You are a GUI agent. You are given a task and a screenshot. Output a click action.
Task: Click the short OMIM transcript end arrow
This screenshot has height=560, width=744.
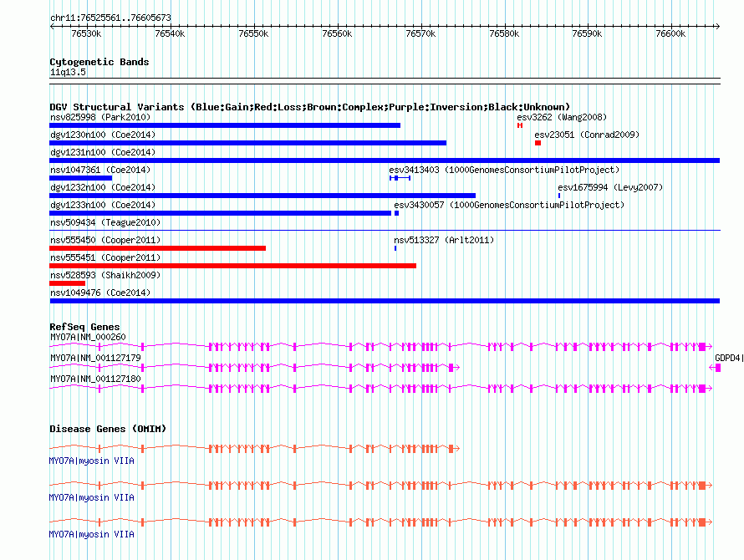pos(457,449)
